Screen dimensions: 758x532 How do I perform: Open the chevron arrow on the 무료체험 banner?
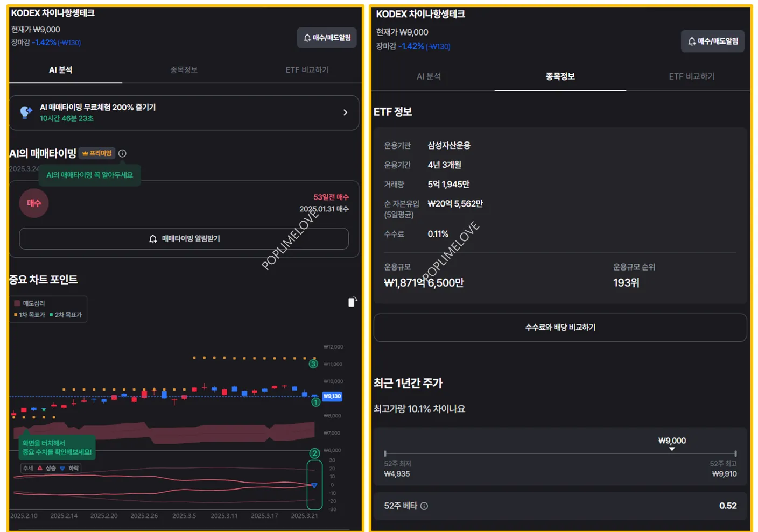345,112
